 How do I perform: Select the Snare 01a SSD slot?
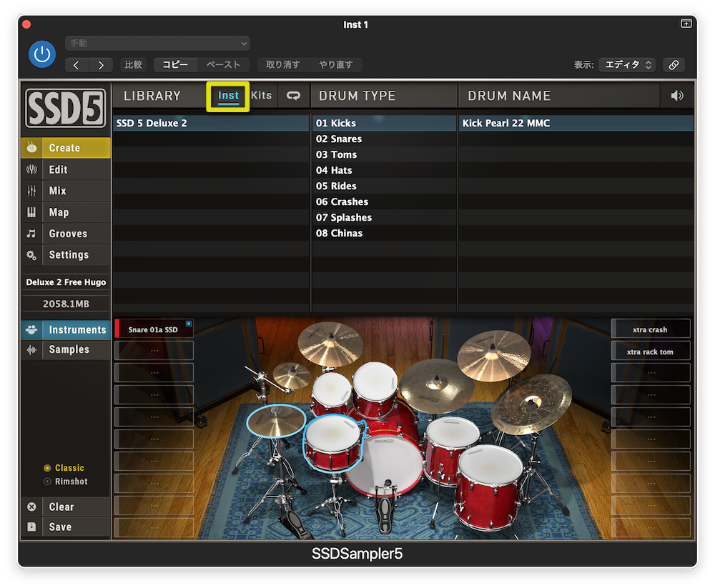coord(154,329)
